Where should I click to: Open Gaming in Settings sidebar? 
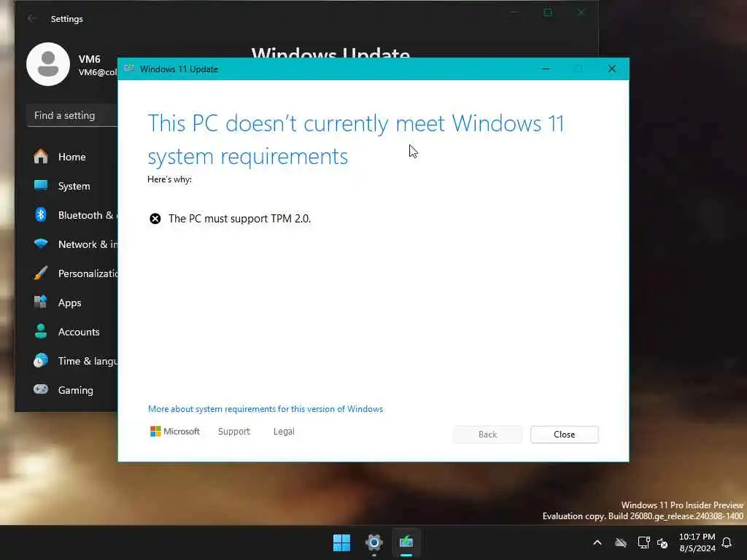(71, 390)
